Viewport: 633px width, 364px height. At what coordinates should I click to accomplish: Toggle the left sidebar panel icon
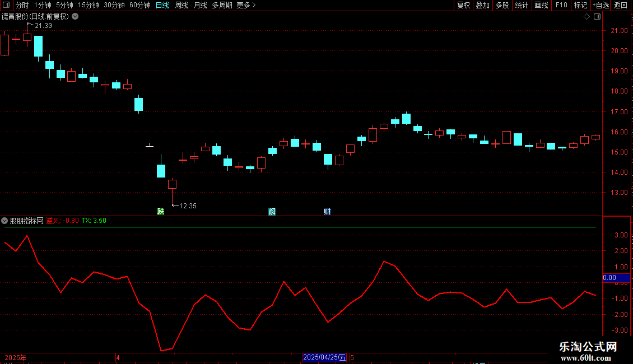[6, 5]
